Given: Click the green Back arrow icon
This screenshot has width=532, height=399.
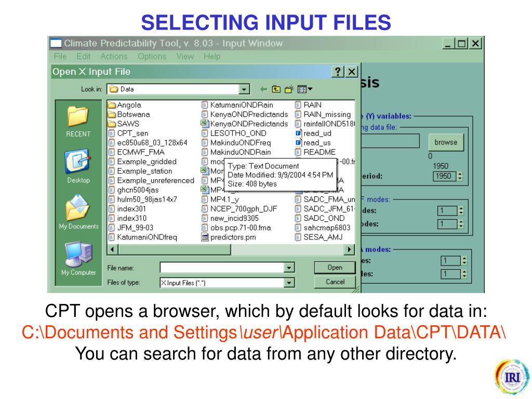Looking at the screenshot, I should point(263,89).
